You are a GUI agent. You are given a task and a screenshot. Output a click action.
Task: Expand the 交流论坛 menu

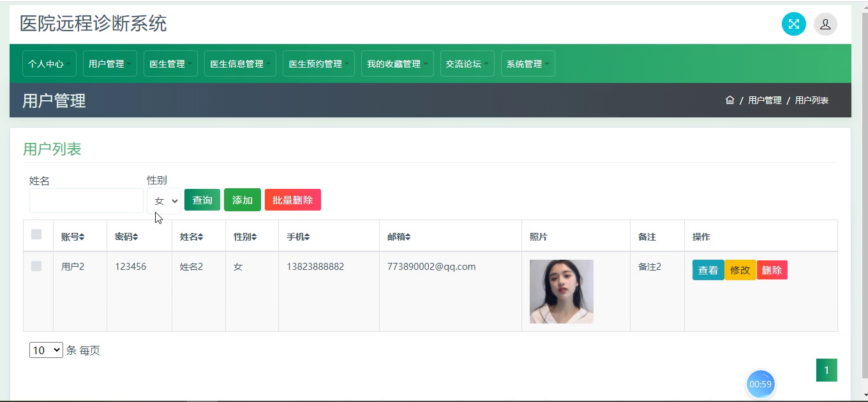(x=467, y=64)
